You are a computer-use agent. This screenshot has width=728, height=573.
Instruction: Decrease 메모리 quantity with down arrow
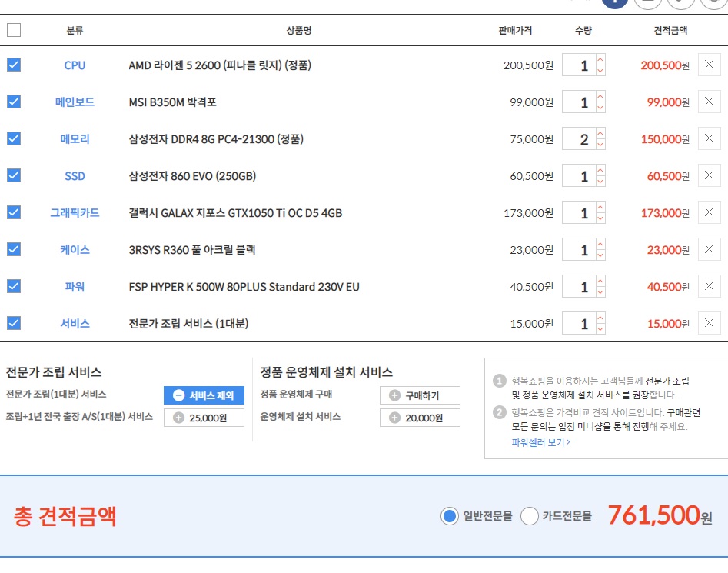click(600, 145)
